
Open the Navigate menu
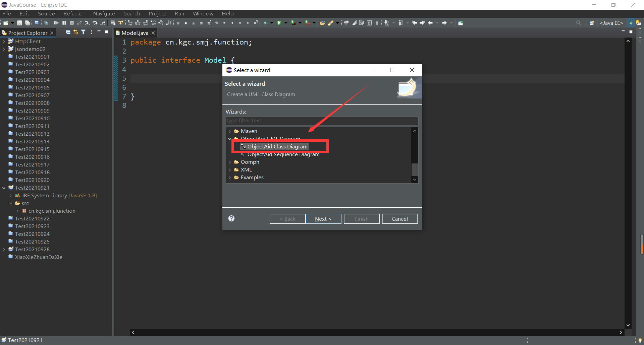104,14
